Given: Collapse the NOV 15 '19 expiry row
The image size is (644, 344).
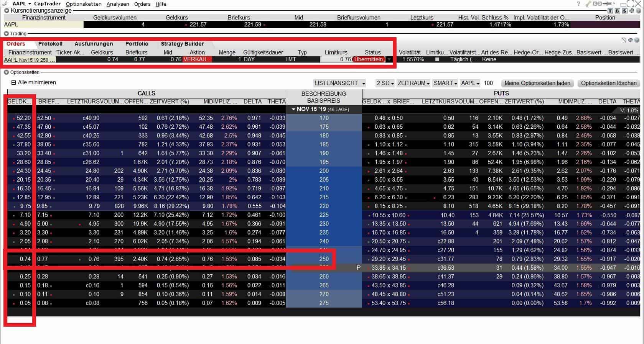Looking at the screenshot, I should pyautogui.click(x=294, y=109).
